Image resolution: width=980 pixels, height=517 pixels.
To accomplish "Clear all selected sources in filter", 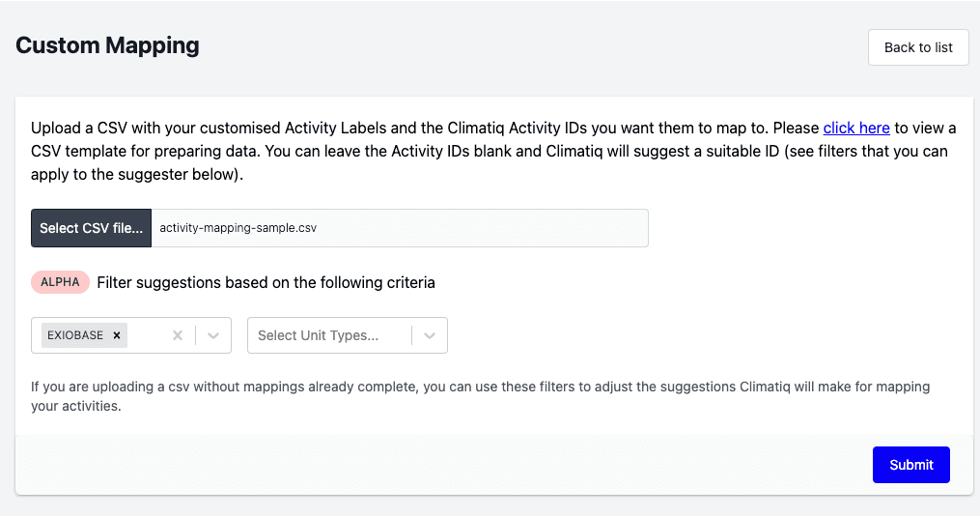I will [177, 335].
